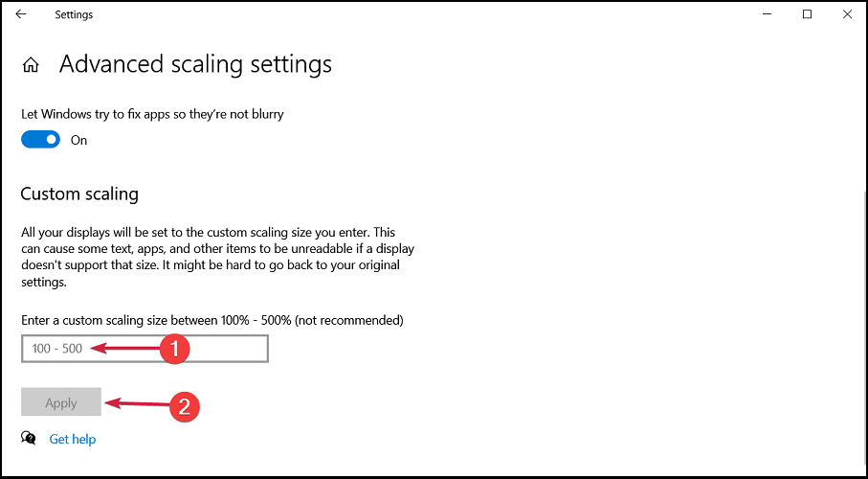The width and height of the screenshot is (868, 479).
Task: Click the "Custom scaling" section heading
Action: click(79, 194)
